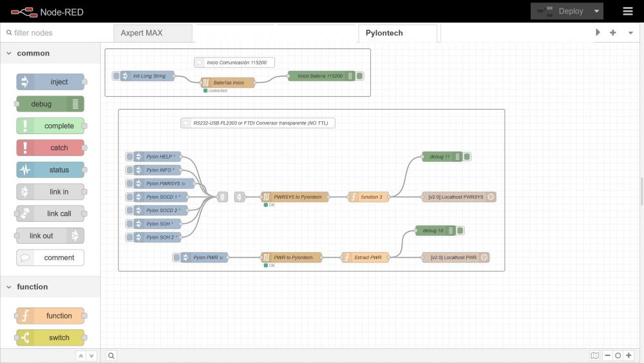Open the Deploy options dropdown arrow
Viewport: 644px width, 363px height.
click(596, 11)
